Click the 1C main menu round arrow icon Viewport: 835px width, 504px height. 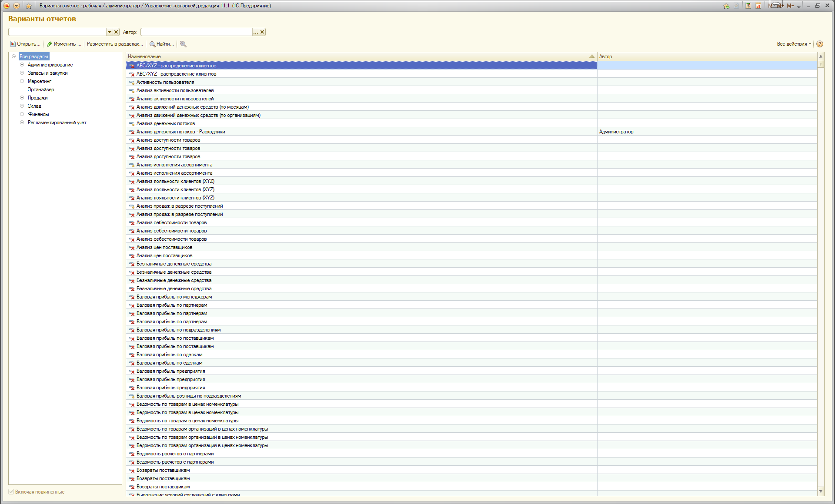[16, 6]
